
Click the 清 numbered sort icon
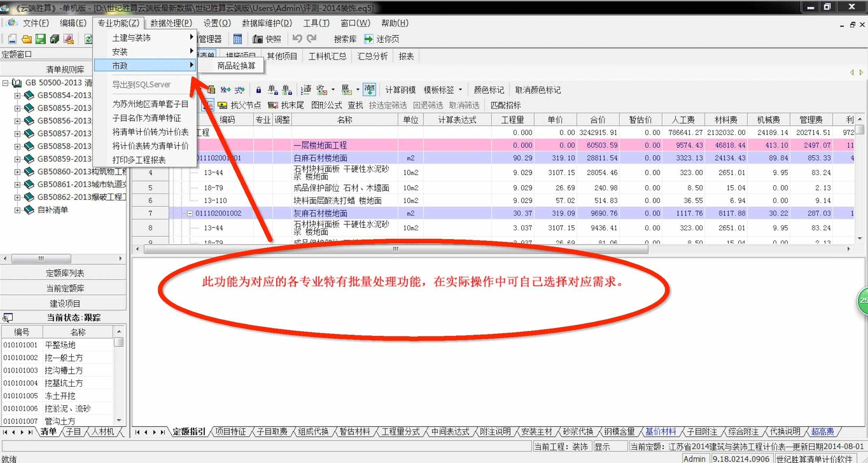[306, 90]
